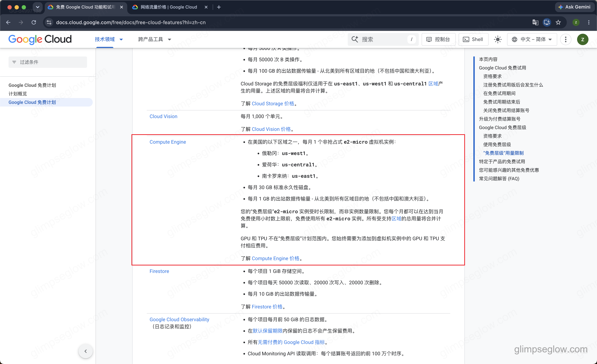Open 无需付费的 Google Cloud 指标 link
This screenshot has height=364, width=597.
pos(291,342)
